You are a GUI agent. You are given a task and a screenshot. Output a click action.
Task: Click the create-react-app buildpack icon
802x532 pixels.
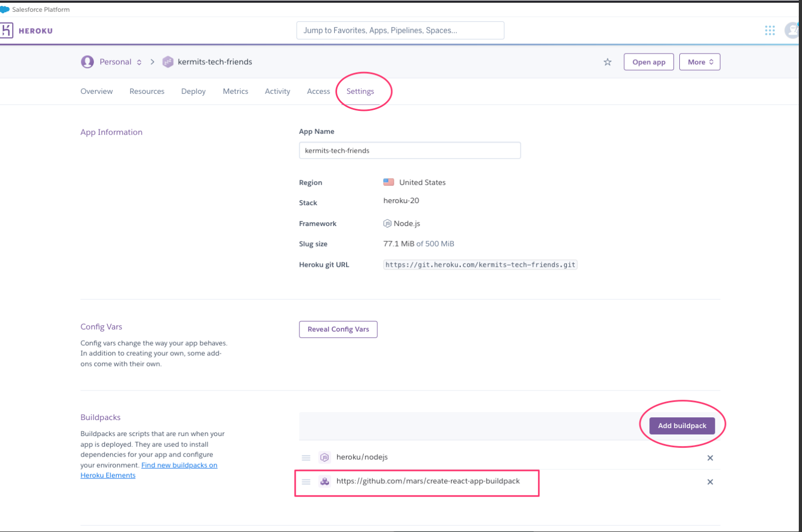(x=325, y=481)
